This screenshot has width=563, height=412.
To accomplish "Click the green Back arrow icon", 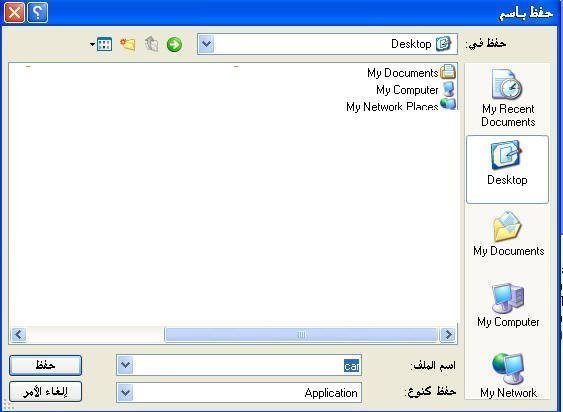I will coord(174,45).
